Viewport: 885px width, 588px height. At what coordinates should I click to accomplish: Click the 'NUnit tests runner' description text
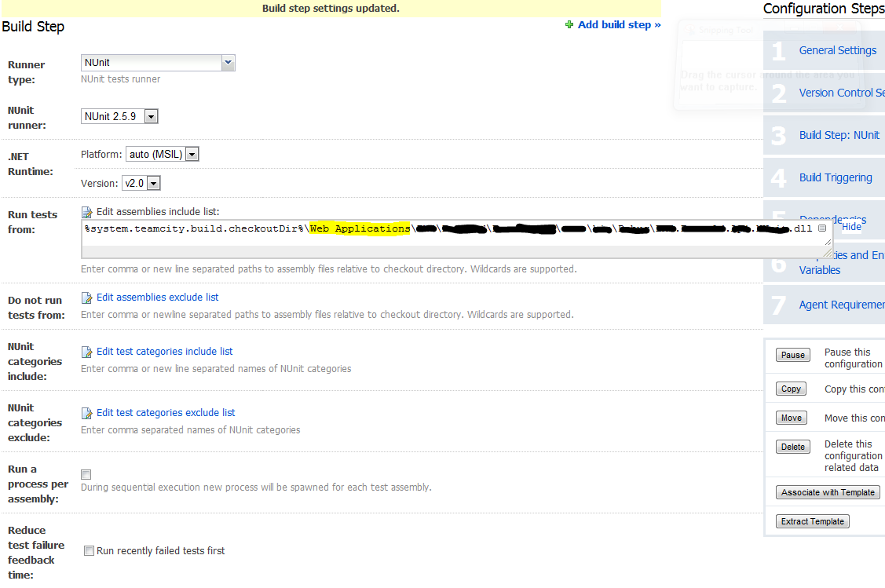(x=120, y=79)
